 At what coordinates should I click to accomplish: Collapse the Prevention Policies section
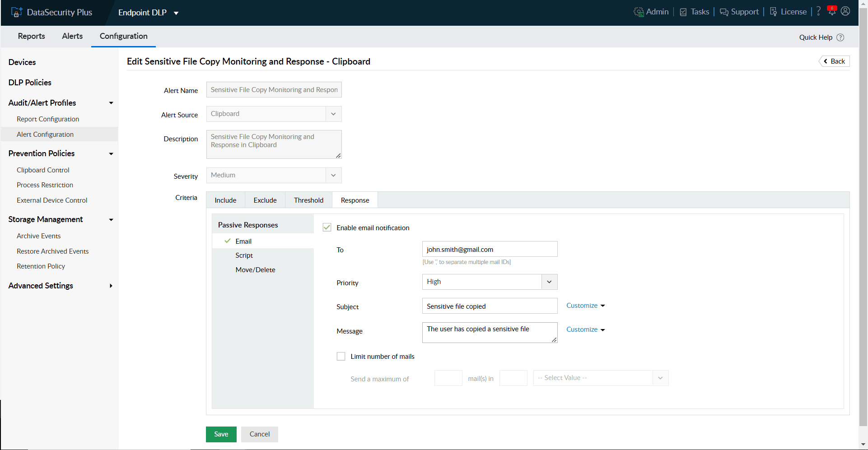tap(111, 153)
